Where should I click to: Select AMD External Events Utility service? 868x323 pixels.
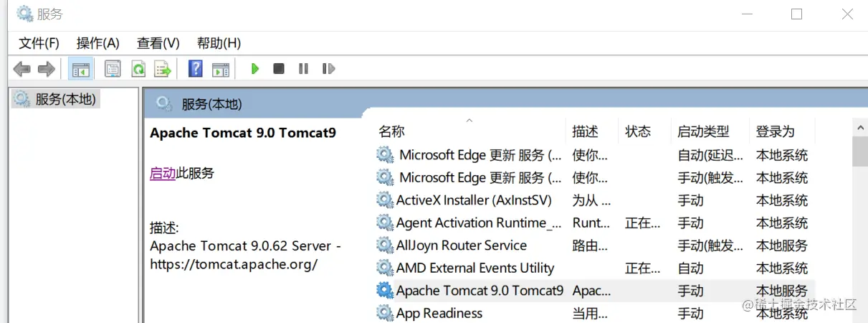[475, 268]
